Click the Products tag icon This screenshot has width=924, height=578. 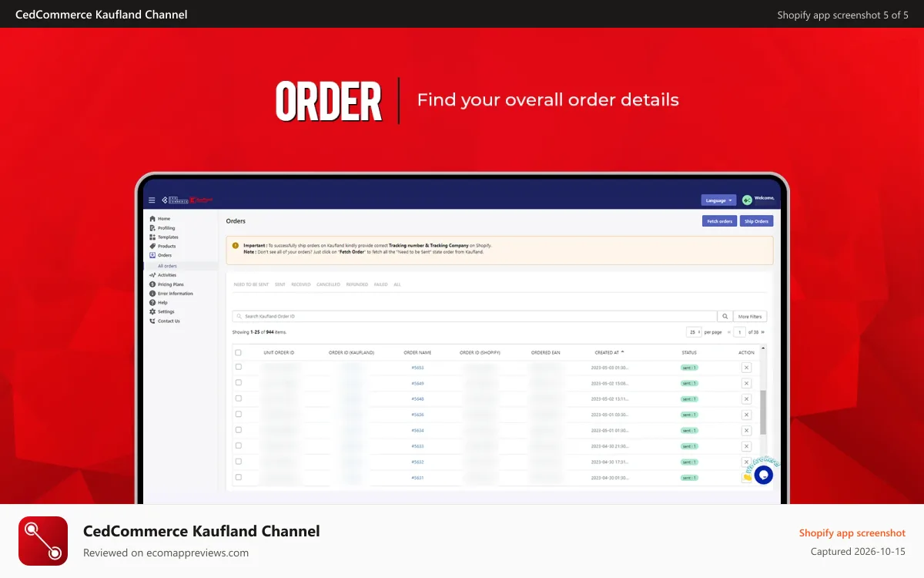(x=152, y=247)
